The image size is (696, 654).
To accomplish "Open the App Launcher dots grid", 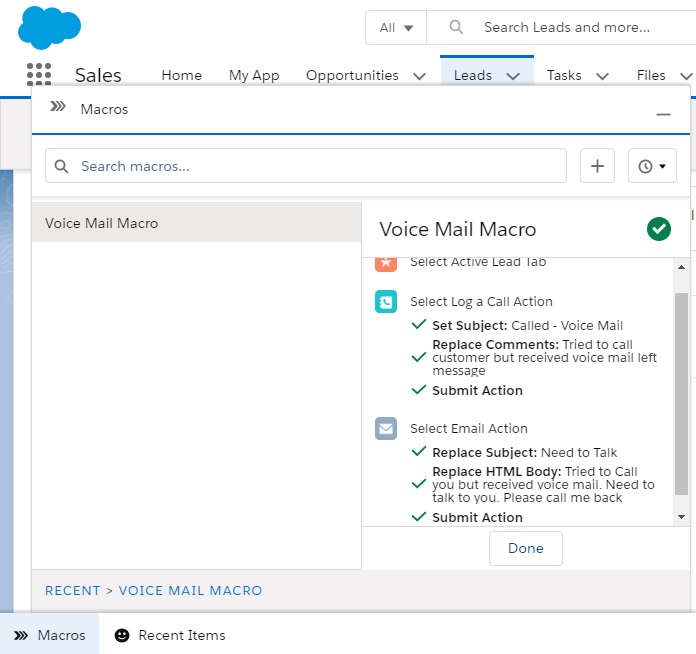I will [x=39, y=74].
